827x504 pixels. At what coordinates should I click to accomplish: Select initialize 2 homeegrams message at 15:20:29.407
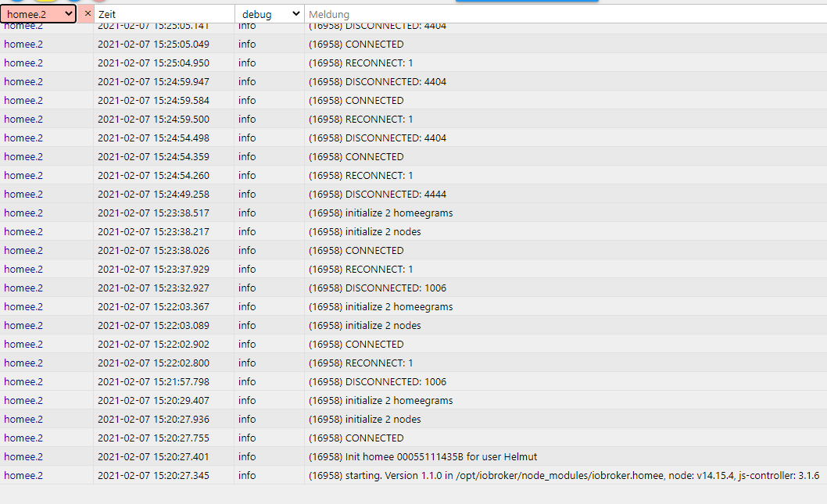click(381, 401)
